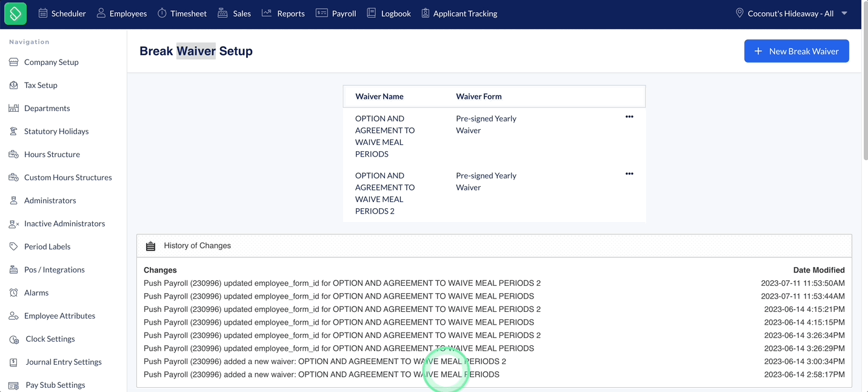The width and height of the screenshot is (868, 392).
Task: Click the Employees person icon
Action: 101,13
